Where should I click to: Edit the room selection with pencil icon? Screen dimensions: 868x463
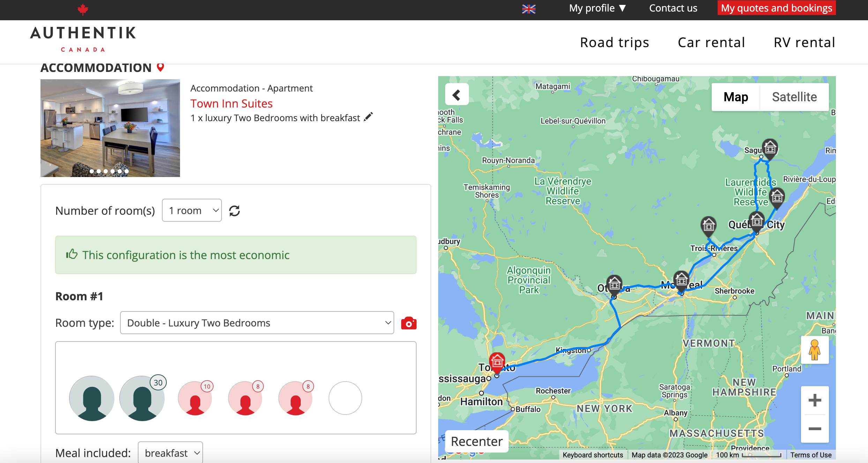click(x=368, y=117)
